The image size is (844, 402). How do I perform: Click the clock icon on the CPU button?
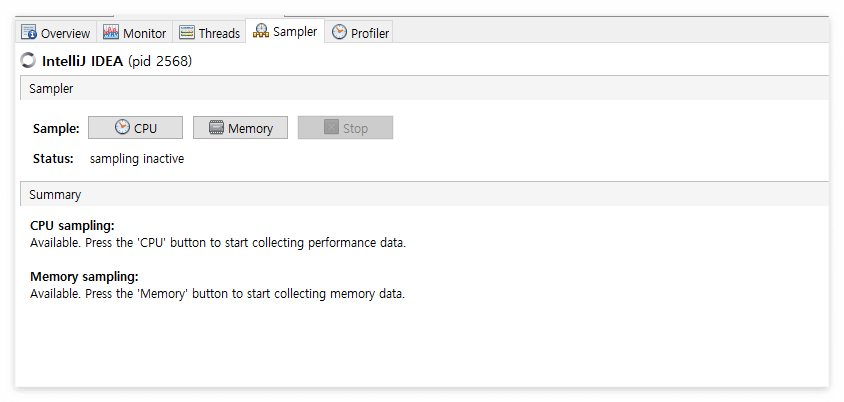point(122,127)
